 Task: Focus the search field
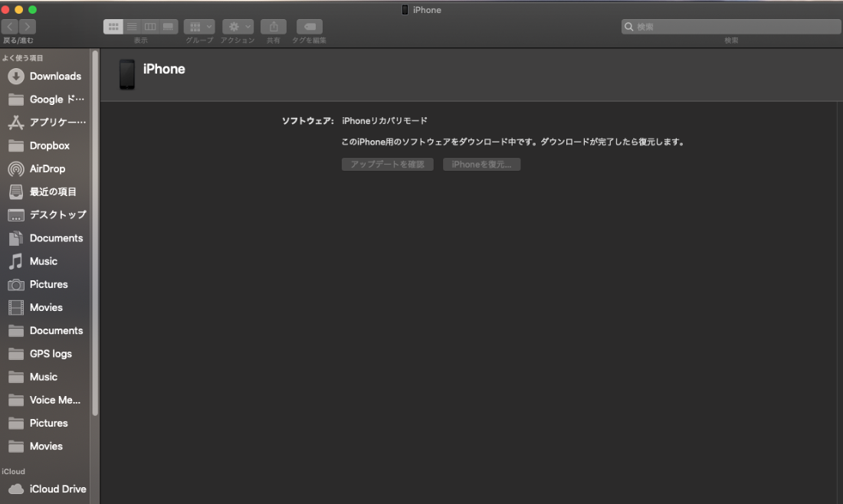point(731,27)
